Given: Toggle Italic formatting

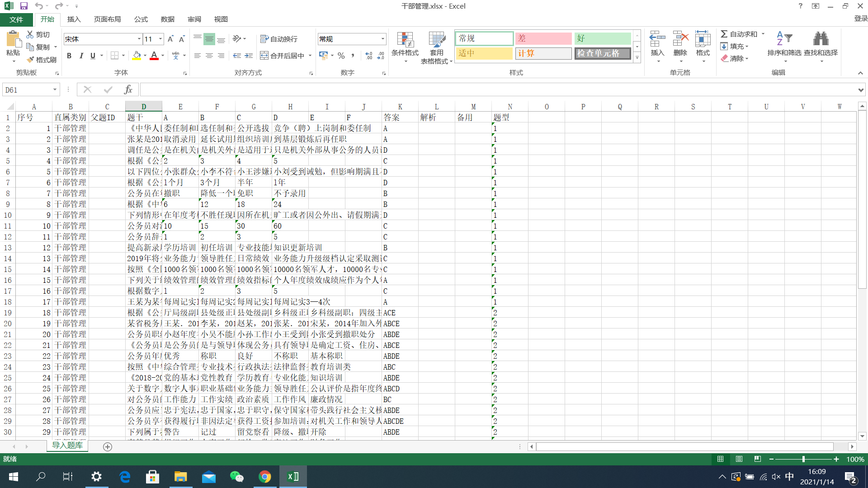Looking at the screenshot, I should coord(81,56).
